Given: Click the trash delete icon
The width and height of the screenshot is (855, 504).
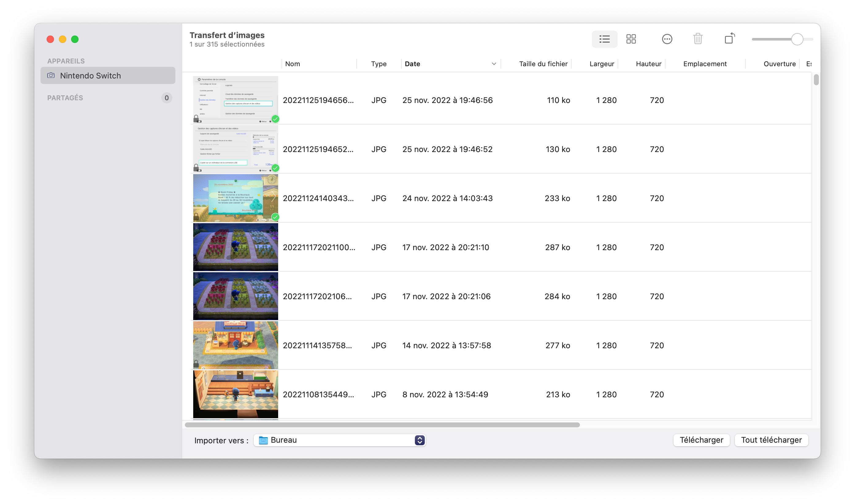Looking at the screenshot, I should (x=698, y=39).
